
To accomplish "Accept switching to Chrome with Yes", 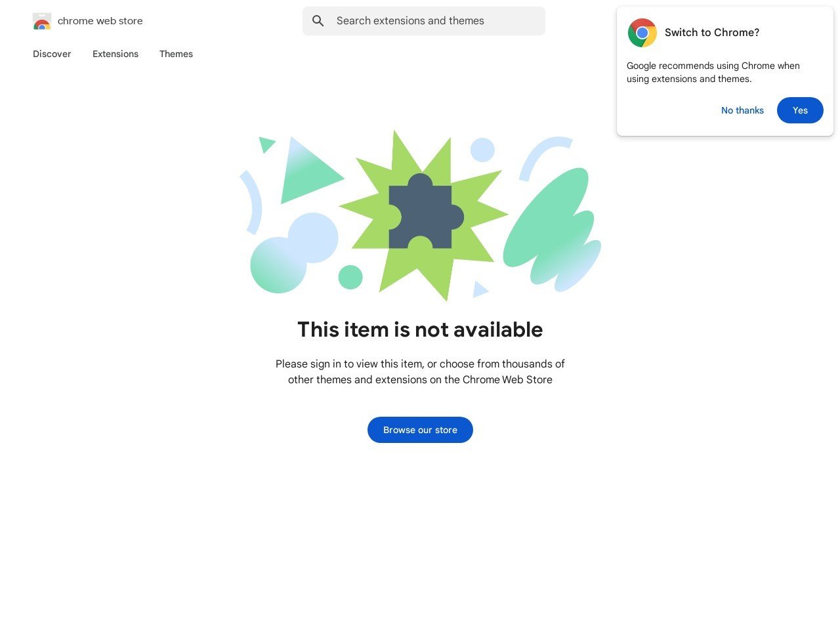I will [800, 110].
